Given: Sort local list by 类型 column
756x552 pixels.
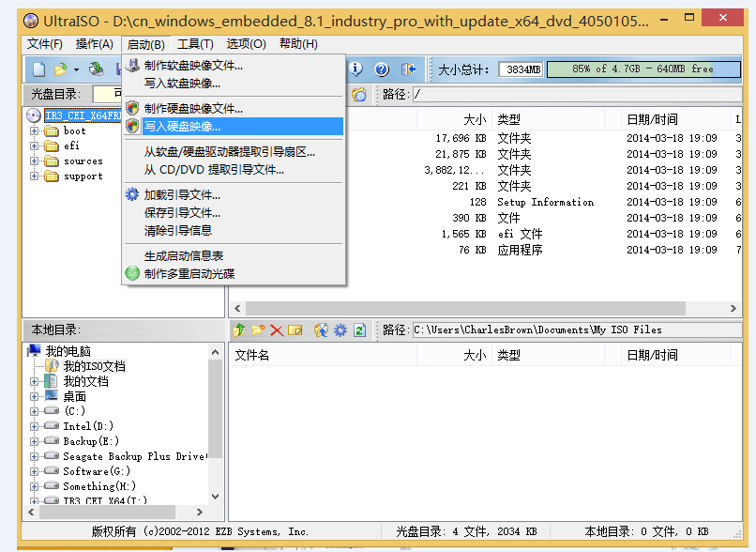Looking at the screenshot, I should (548, 356).
